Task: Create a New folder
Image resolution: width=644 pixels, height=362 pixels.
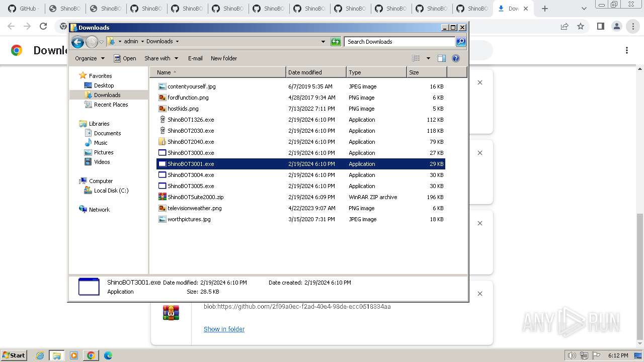Action: (x=224, y=58)
